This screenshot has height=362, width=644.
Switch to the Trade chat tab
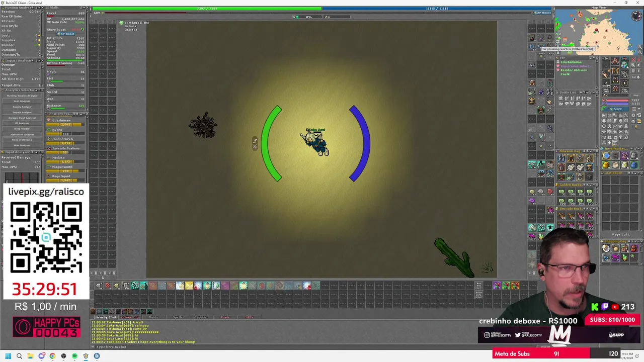click(225, 317)
